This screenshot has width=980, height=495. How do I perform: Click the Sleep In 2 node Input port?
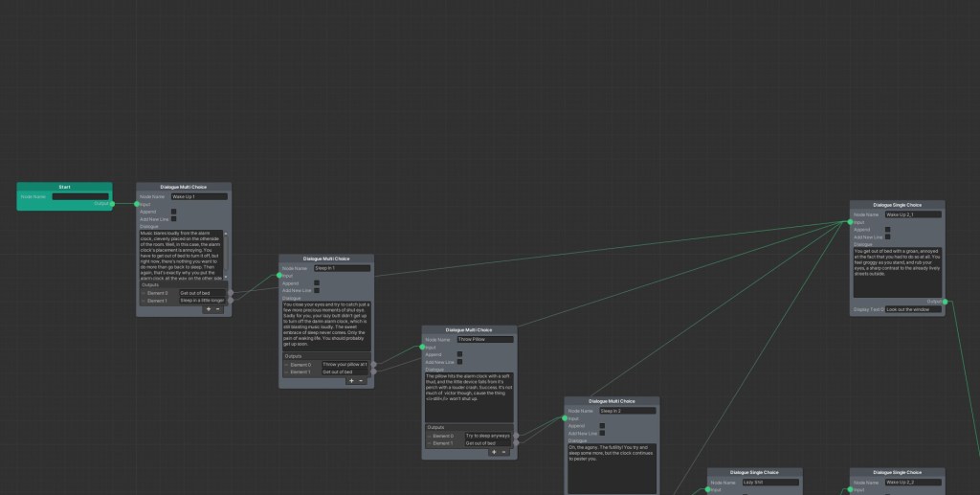coord(566,418)
